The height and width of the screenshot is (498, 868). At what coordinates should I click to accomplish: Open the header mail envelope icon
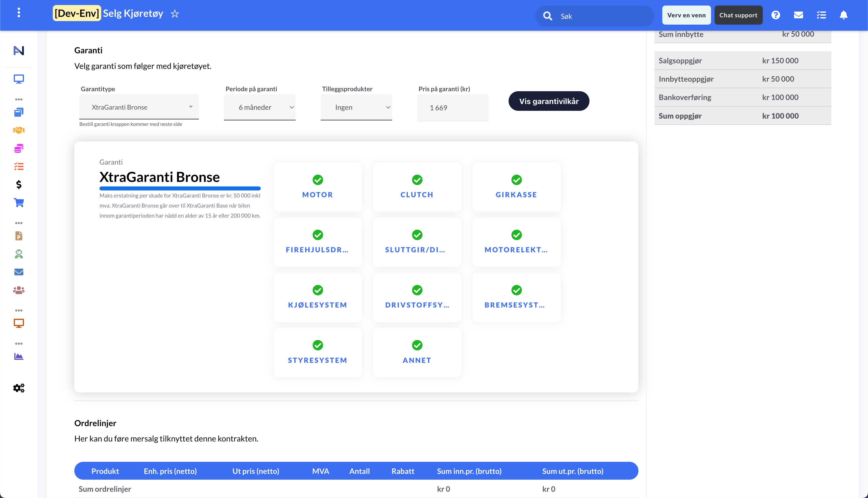pos(798,15)
